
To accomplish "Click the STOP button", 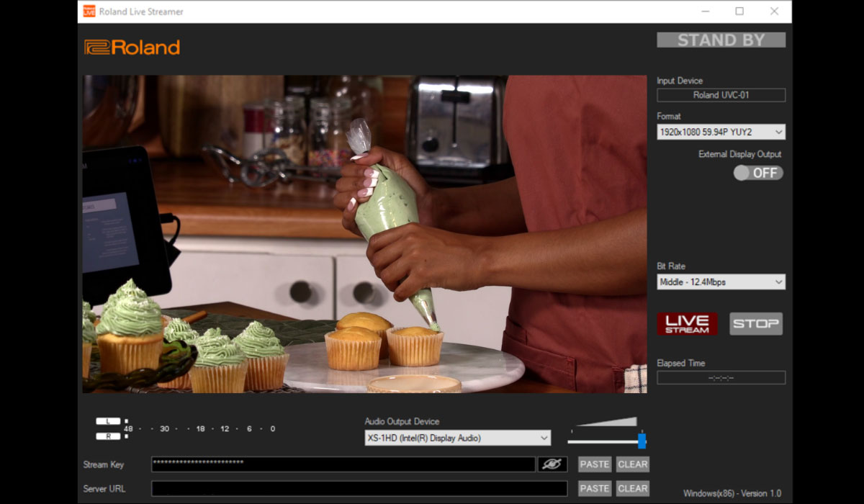I will click(756, 324).
